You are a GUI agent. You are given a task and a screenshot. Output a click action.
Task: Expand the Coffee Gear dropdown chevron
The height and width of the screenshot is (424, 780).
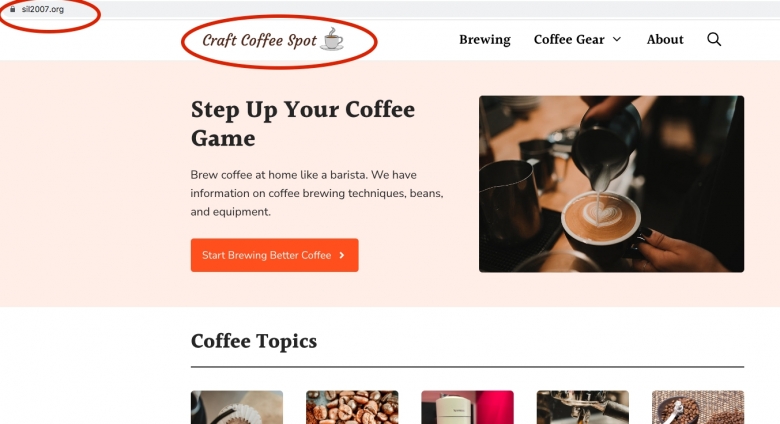point(617,39)
